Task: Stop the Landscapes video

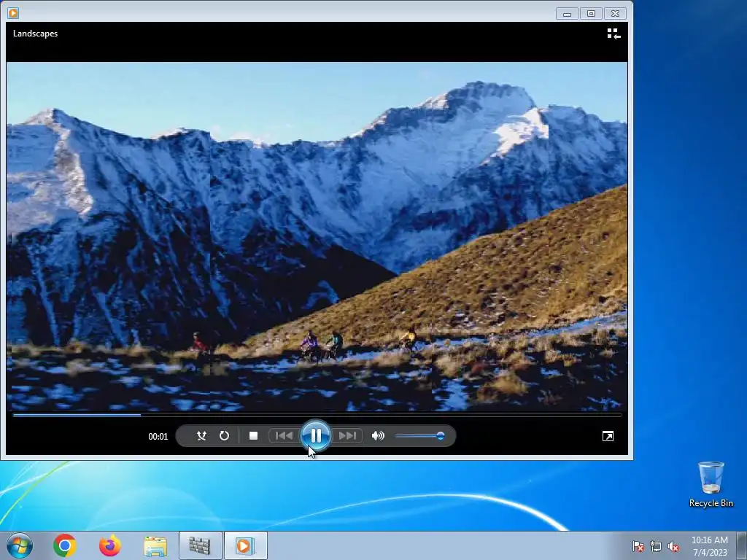Action: [253, 436]
